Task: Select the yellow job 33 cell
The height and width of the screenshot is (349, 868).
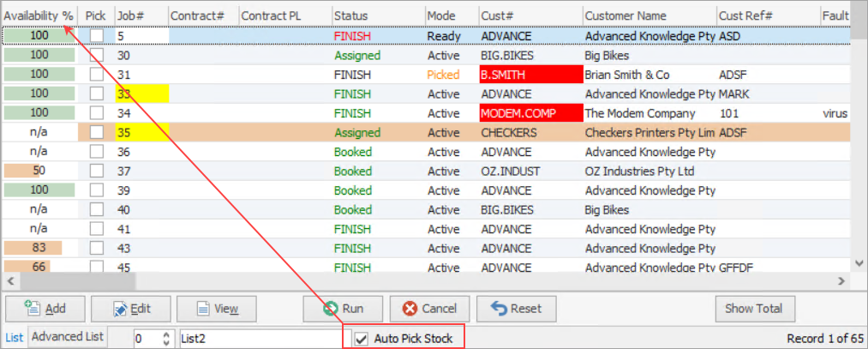Action: pyautogui.click(x=141, y=94)
